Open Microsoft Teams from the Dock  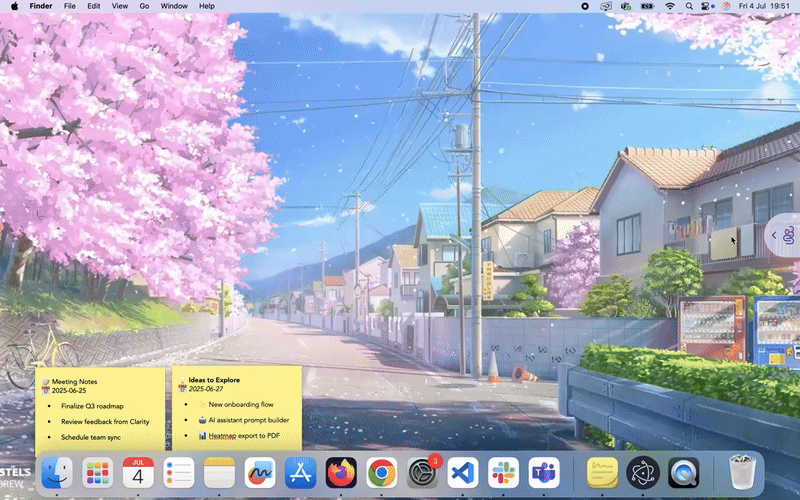pos(543,472)
